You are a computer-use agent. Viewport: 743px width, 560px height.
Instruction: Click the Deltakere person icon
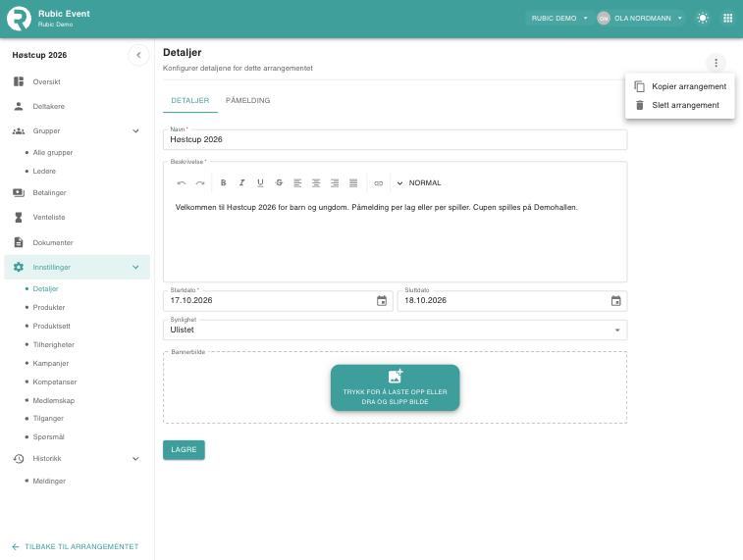[19, 106]
